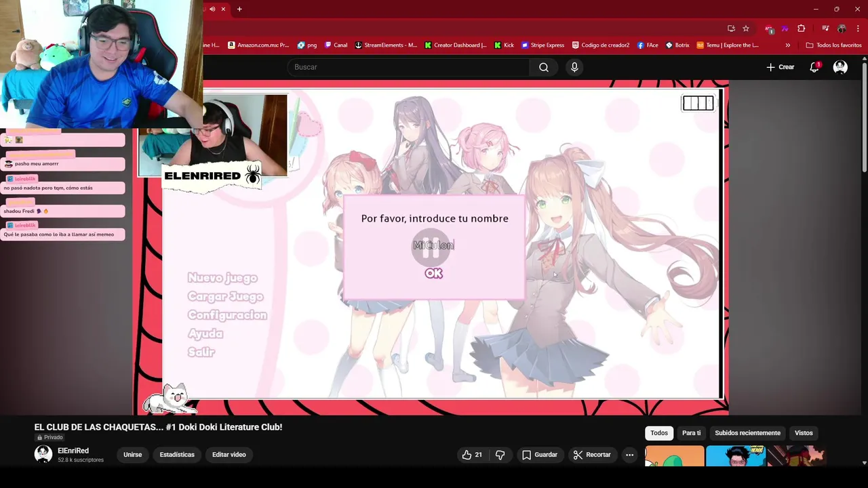Open the first suggested video thumbnail

[674, 456]
